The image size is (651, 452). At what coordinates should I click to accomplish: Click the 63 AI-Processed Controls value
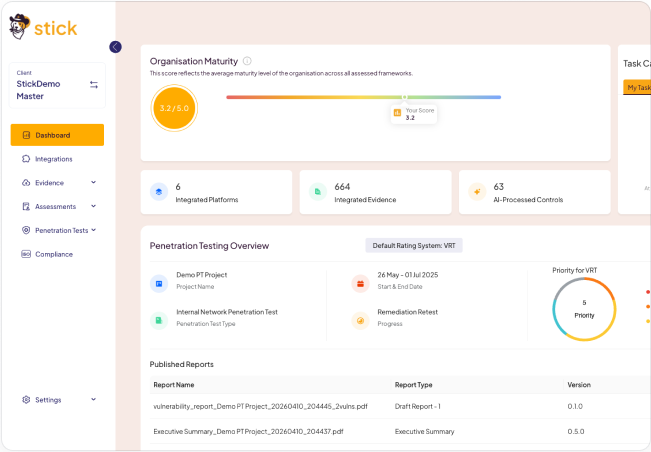(x=499, y=187)
